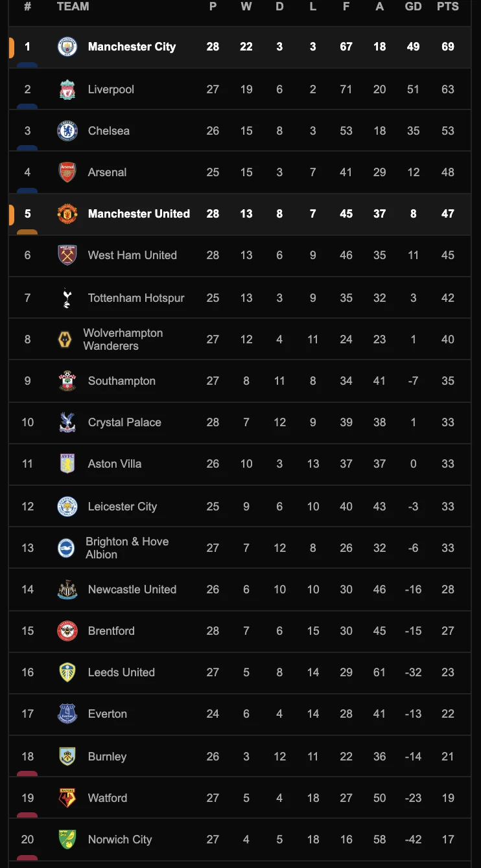Click the Everton club crest

tap(67, 714)
